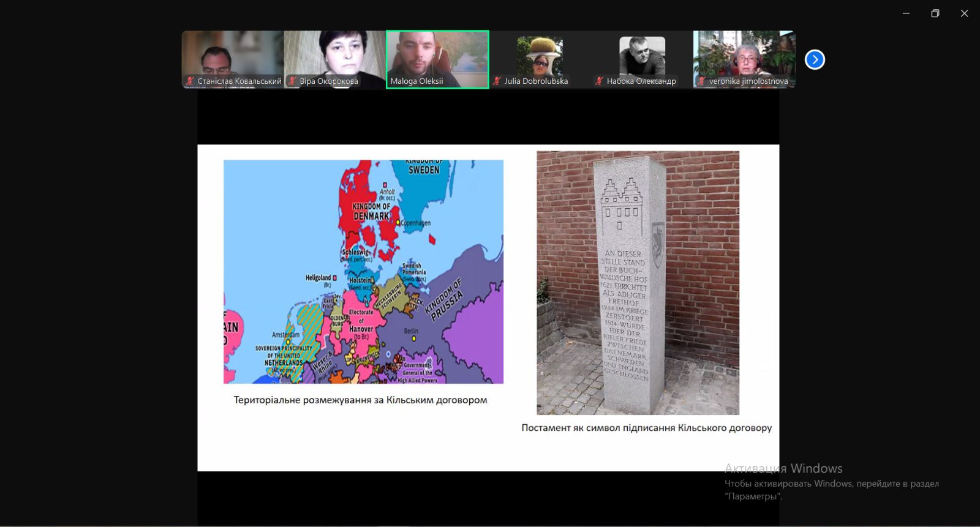Click the Julia Dobrolubska name label
The height and width of the screenshot is (527, 980).
click(x=536, y=81)
